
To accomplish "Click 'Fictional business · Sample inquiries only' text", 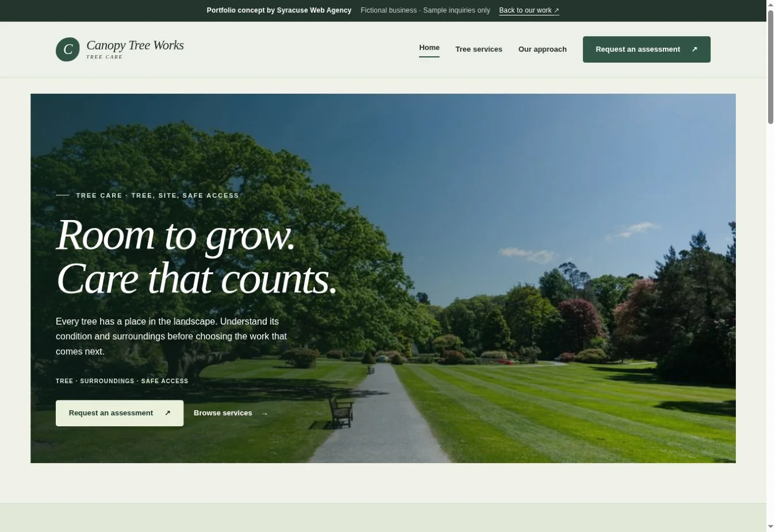I will pos(425,10).
